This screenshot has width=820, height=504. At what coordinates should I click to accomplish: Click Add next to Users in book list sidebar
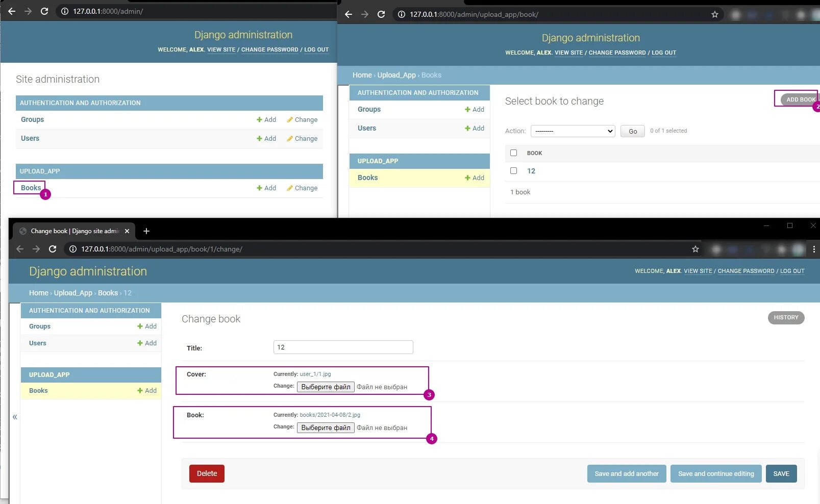click(x=475, y=128)
